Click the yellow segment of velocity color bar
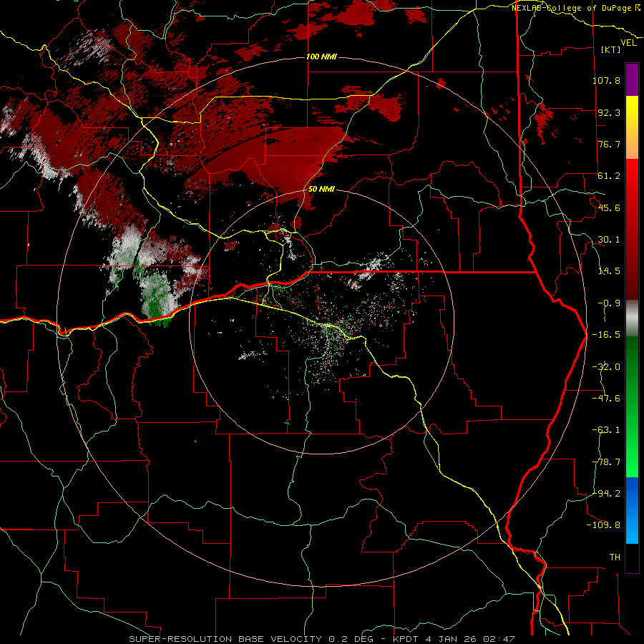 point(632,127)
